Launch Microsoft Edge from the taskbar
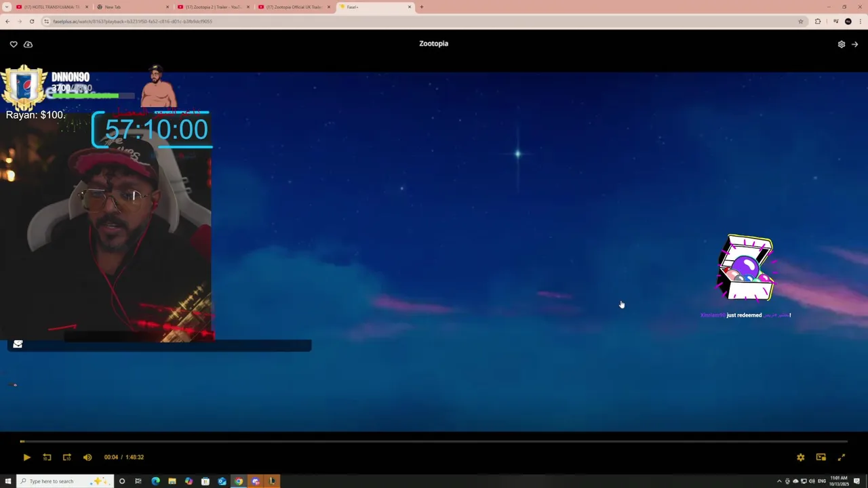 click(155, 481)
